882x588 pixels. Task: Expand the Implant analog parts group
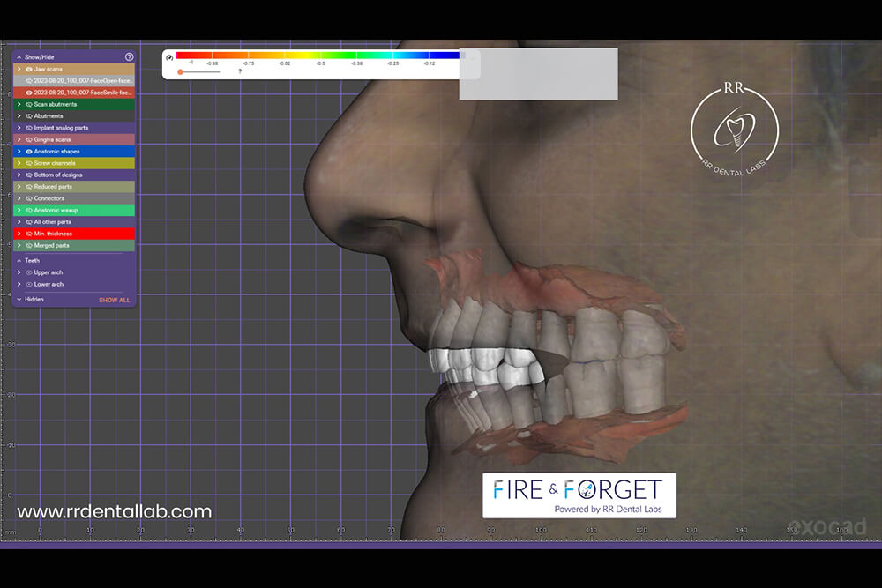pyautogui.click(x=19, y=128)
